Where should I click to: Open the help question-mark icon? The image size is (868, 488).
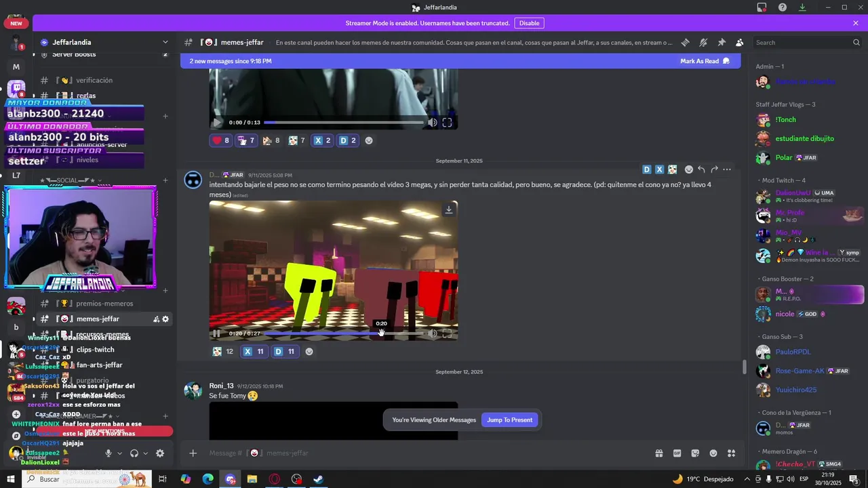[x=783, y=7]
